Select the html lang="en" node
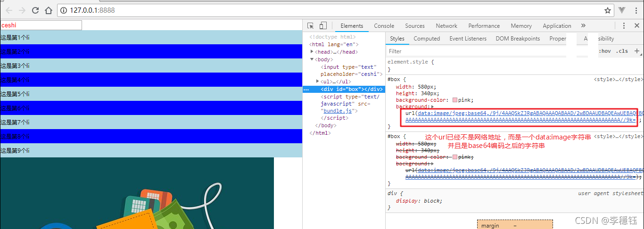 (334, 44)
